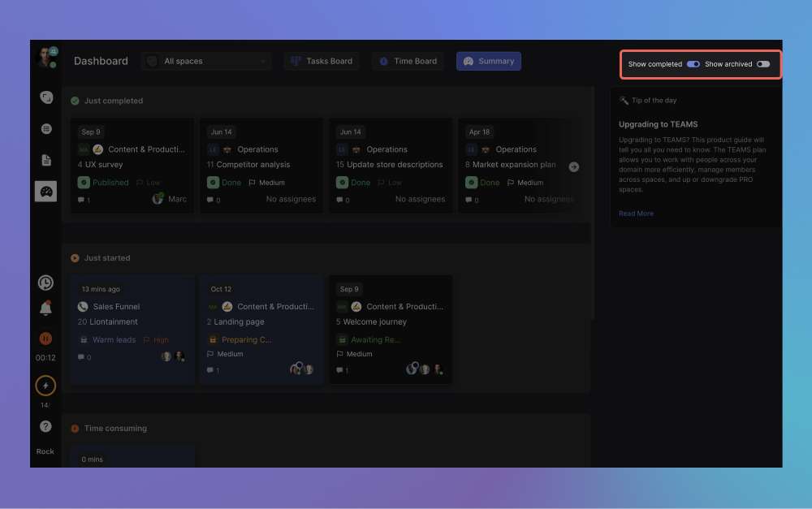812x509 pixels.
Task: Open the notifications bell
Action: [x=45, y=308]
